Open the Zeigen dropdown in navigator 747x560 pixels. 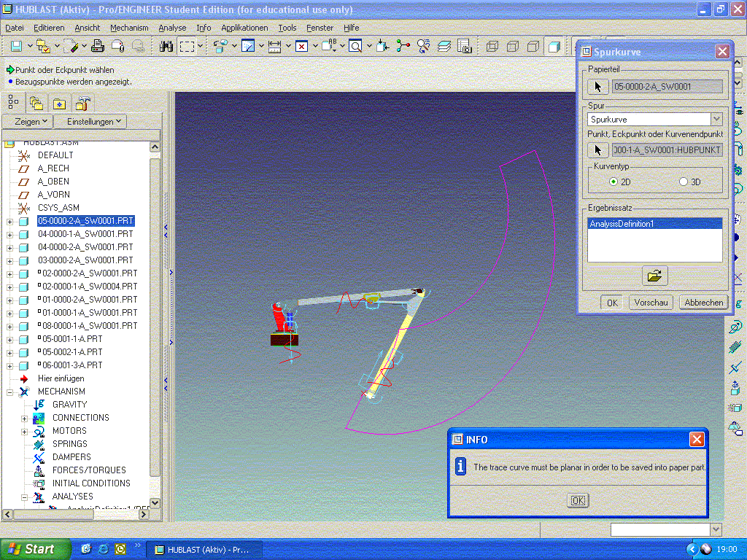[28, 122]
